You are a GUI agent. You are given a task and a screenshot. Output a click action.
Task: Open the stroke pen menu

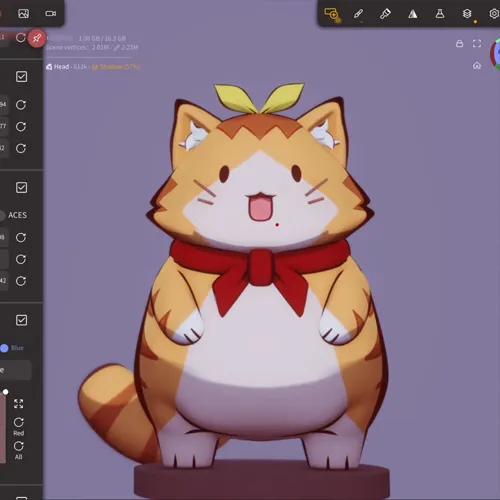[358, 14]
